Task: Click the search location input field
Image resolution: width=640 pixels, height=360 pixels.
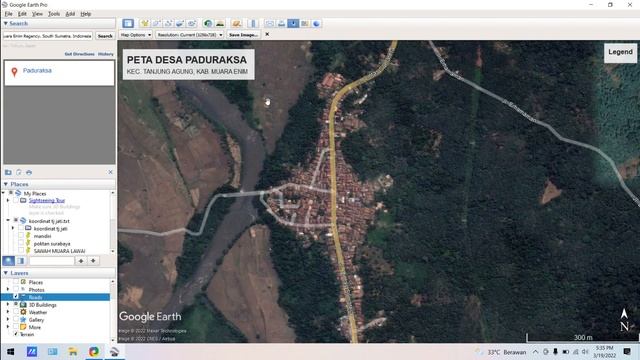Action: coord(48,36)
